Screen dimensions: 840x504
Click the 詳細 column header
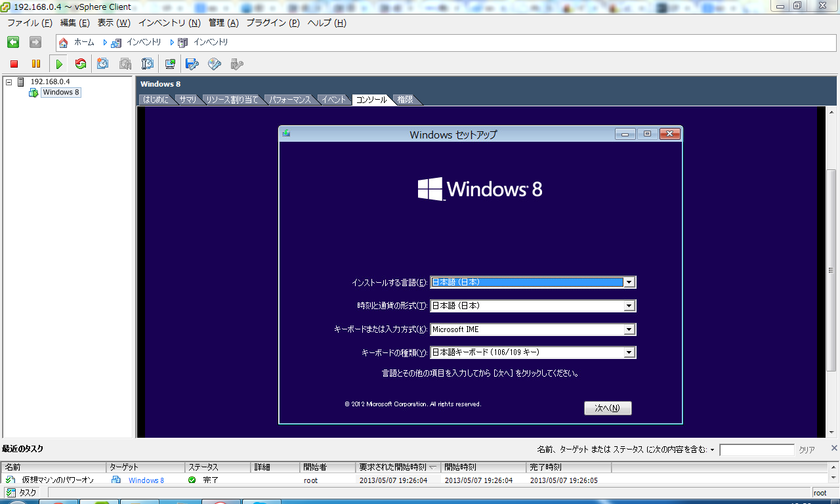click(x=276, y=467)
